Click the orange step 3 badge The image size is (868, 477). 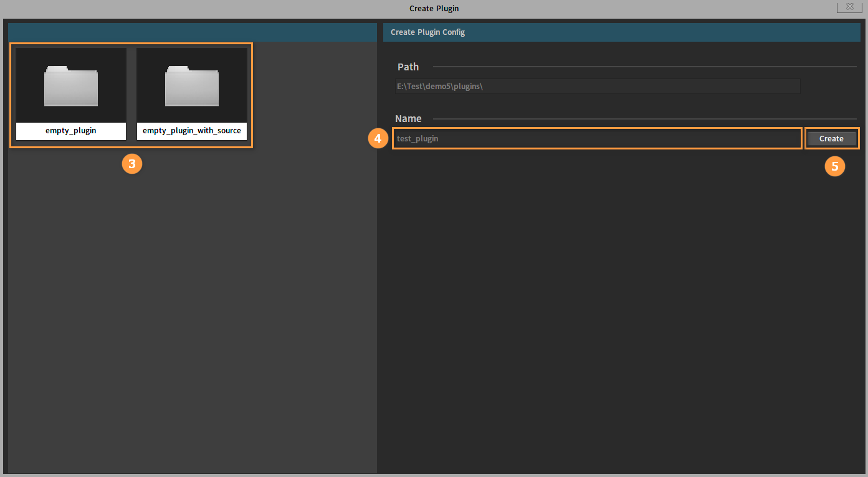click(x=131, y=164)
